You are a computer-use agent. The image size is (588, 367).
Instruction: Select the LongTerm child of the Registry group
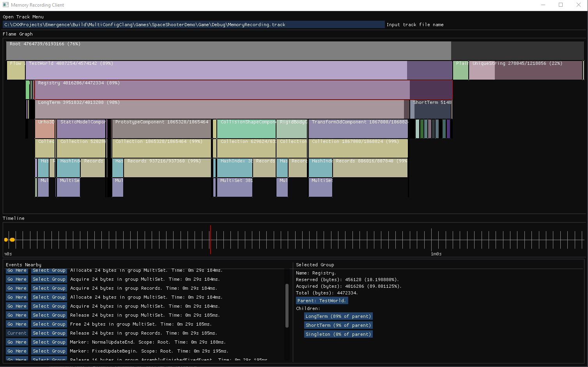pyautogui.click(x=338, y=316)
